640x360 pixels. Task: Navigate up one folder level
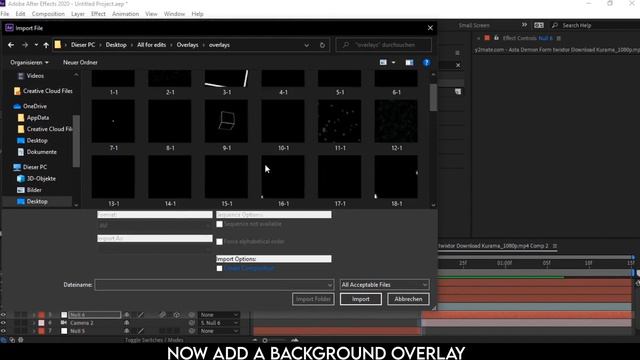pyautogui.click(x=46, y=45)
